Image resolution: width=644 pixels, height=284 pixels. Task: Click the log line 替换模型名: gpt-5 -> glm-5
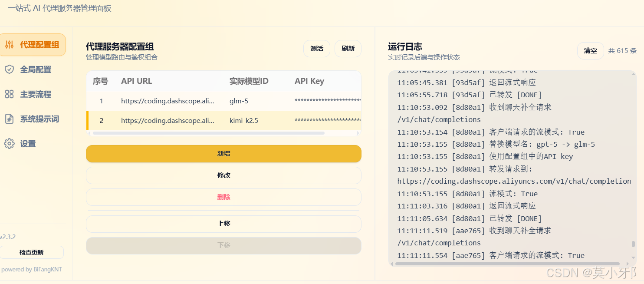[x=496, y=145]
